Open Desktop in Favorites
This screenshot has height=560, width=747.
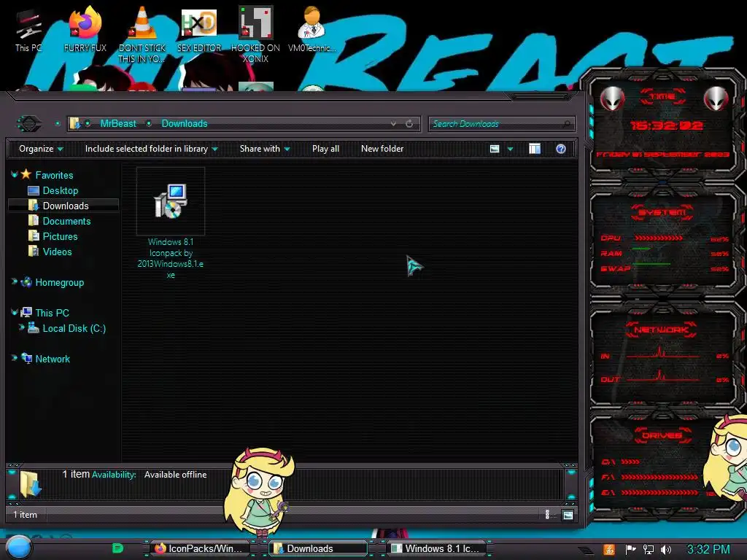coord(60,190)
